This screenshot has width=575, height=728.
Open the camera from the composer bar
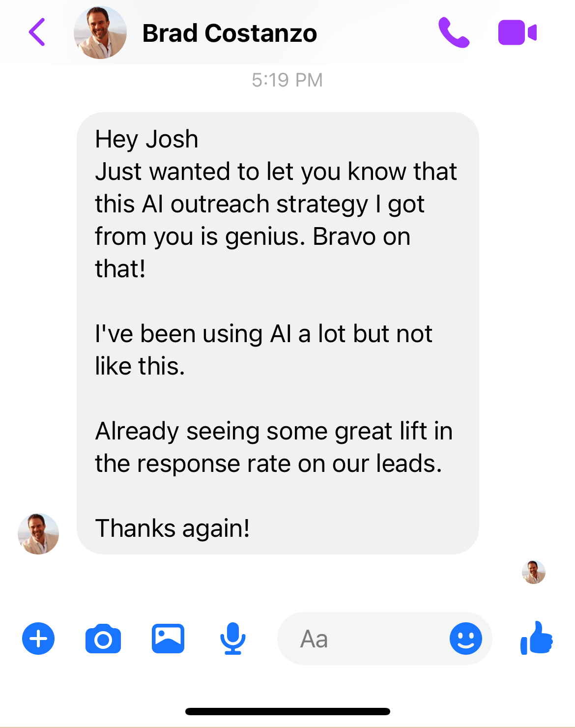[x=103, y=639]
